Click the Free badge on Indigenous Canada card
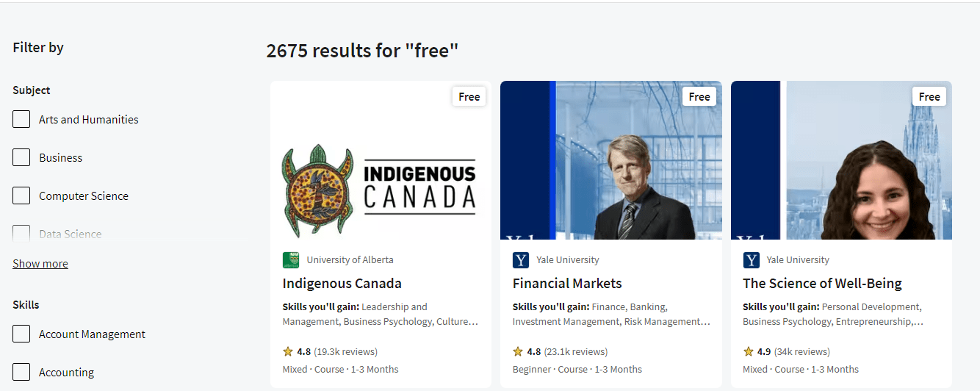 point(469,97)
